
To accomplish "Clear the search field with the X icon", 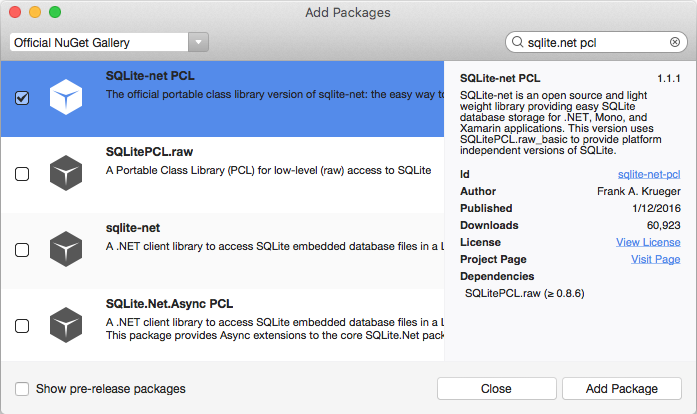I will tap(675, 42).
